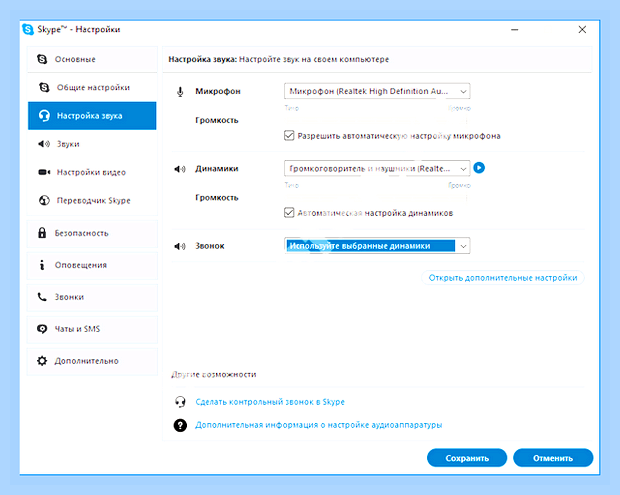Open Сделать контрольный звонок в Skype link
The height and width of the screenshot is (495, 620).
tap(270, 402)
